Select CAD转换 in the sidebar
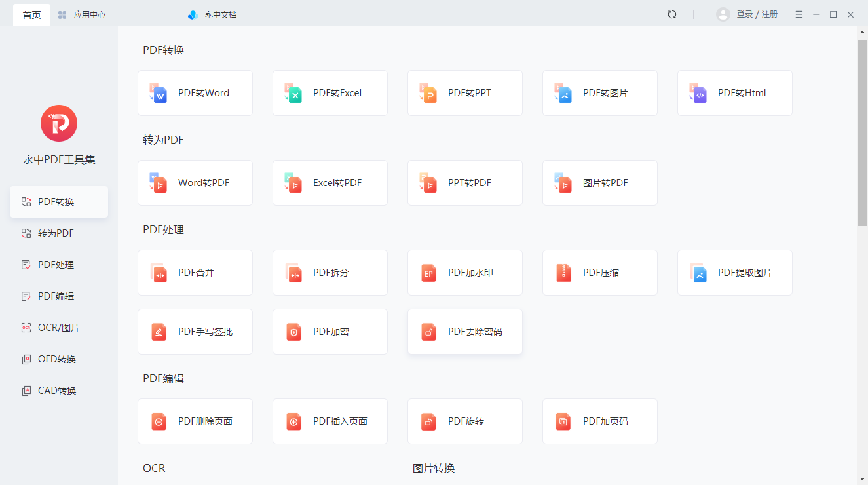Viewport: 868px width, 485px height. coord(58,390)
